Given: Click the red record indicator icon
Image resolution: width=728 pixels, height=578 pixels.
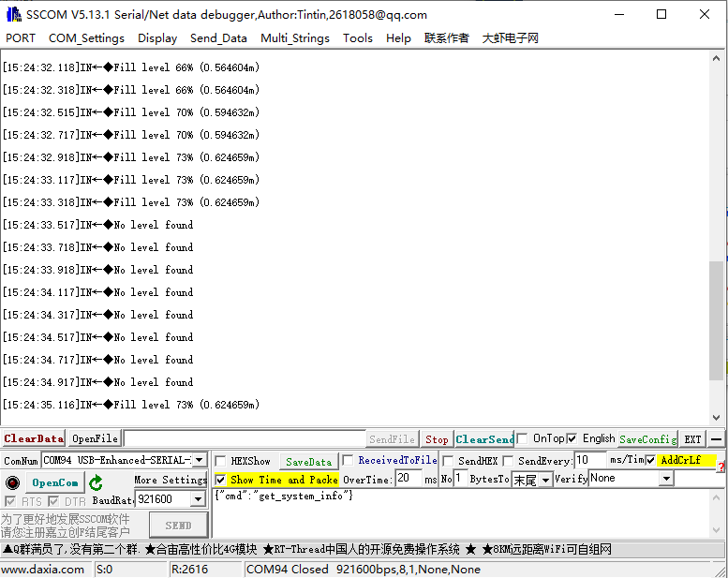Looking at the screenshot, I should 12,483.
